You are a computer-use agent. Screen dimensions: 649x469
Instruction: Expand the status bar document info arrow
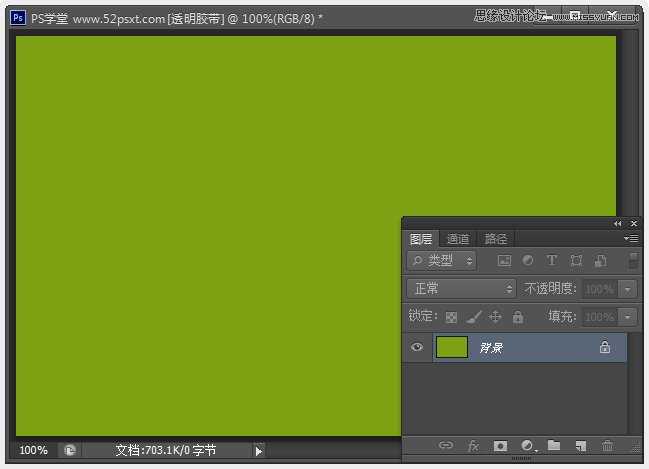[258, 451]
